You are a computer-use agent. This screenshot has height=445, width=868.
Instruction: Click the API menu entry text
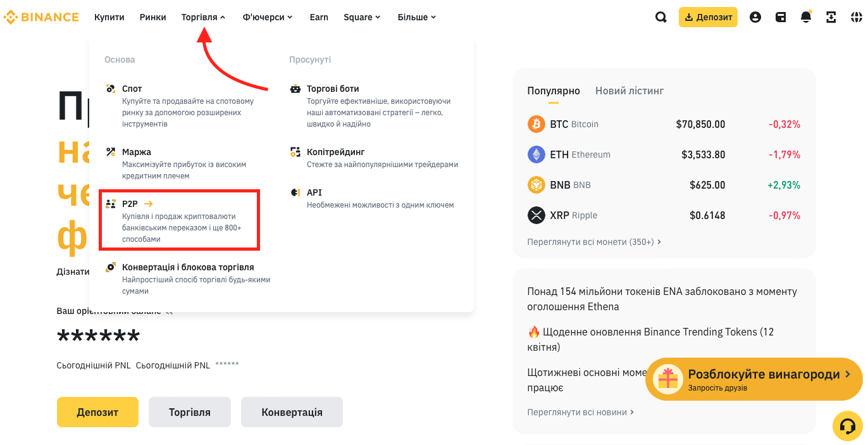click(314, 192)
